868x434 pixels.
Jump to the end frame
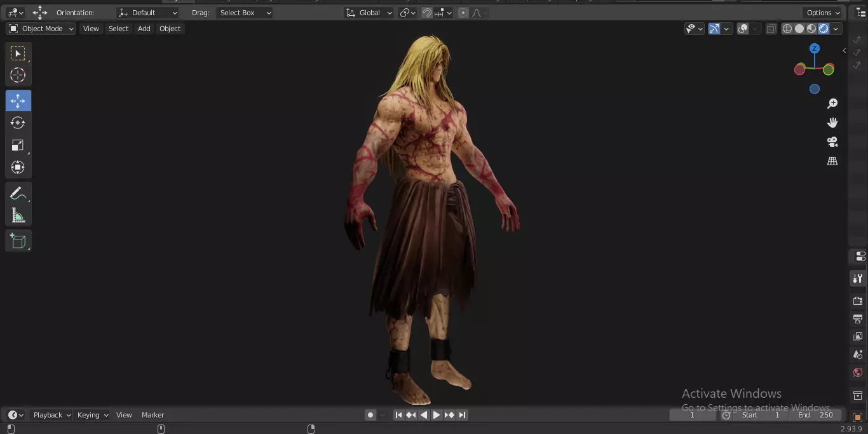[x=462, y=415]
